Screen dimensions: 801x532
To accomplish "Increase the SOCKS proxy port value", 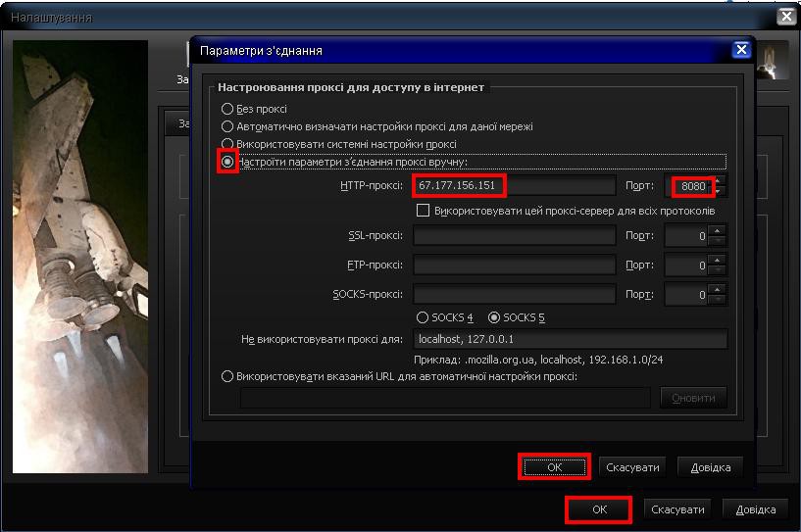I will click(718, 289).
